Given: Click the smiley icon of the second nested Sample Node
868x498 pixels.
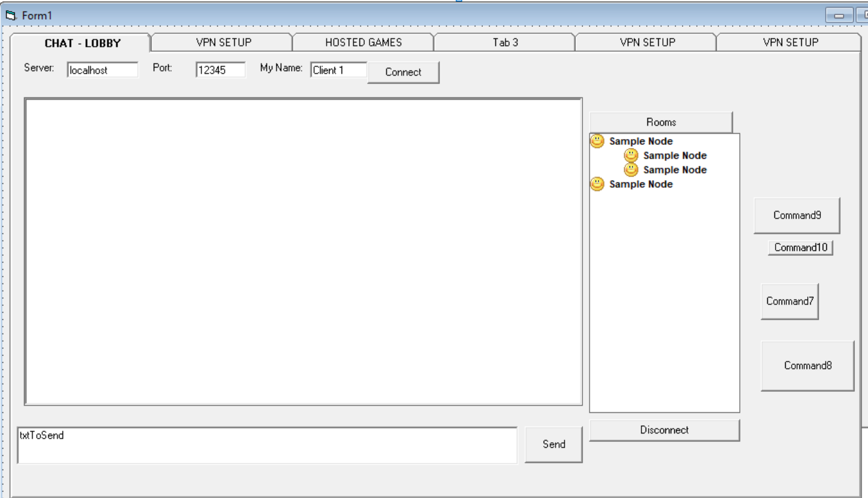Looking at the screenshot, I should (630, 169).
